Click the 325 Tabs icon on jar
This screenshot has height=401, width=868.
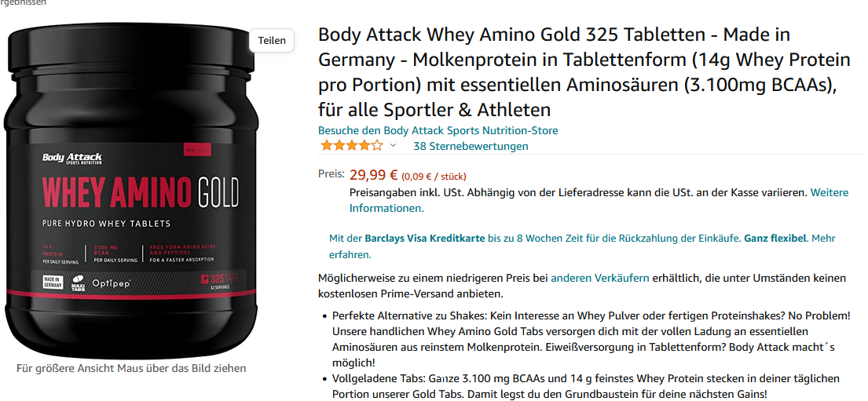click(x=220, y=281)
